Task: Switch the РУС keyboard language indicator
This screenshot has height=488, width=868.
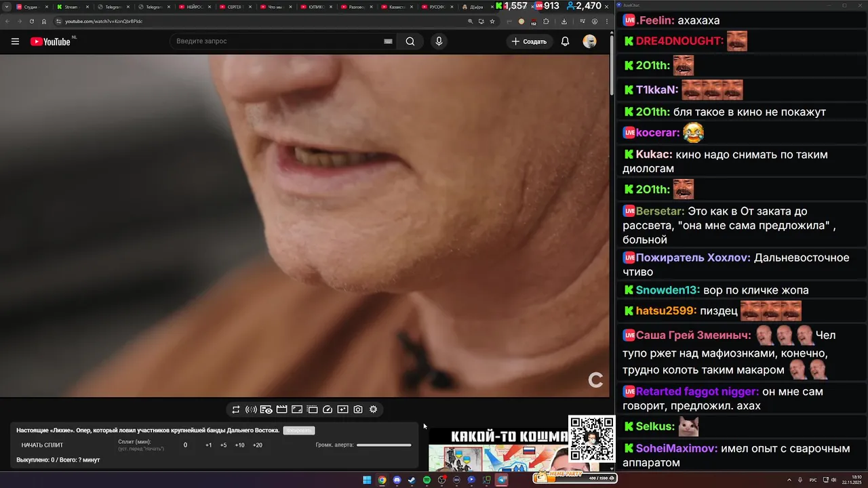Action: click(x=813, y=480)
